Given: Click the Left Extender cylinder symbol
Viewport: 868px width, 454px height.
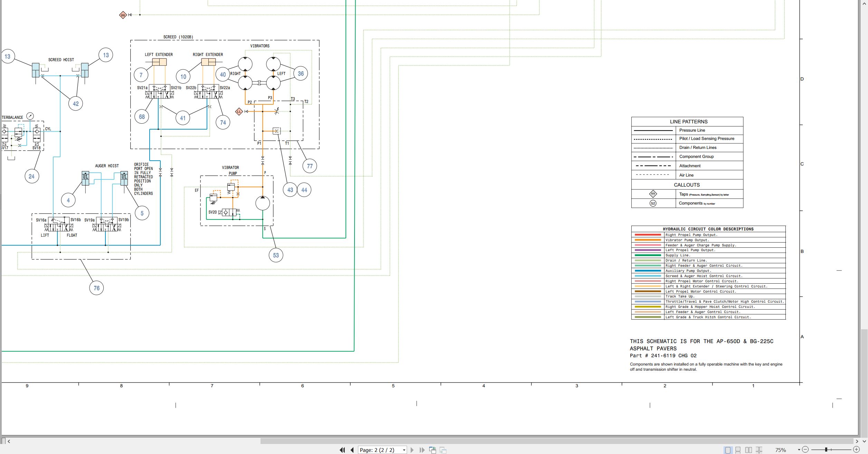Looking at the screenshot, I should (x=159, y=62).
